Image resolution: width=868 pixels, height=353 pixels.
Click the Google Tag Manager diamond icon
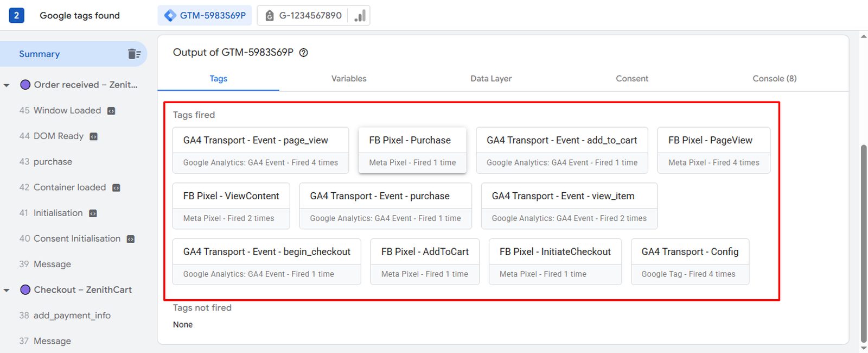[x=170, y=15]
